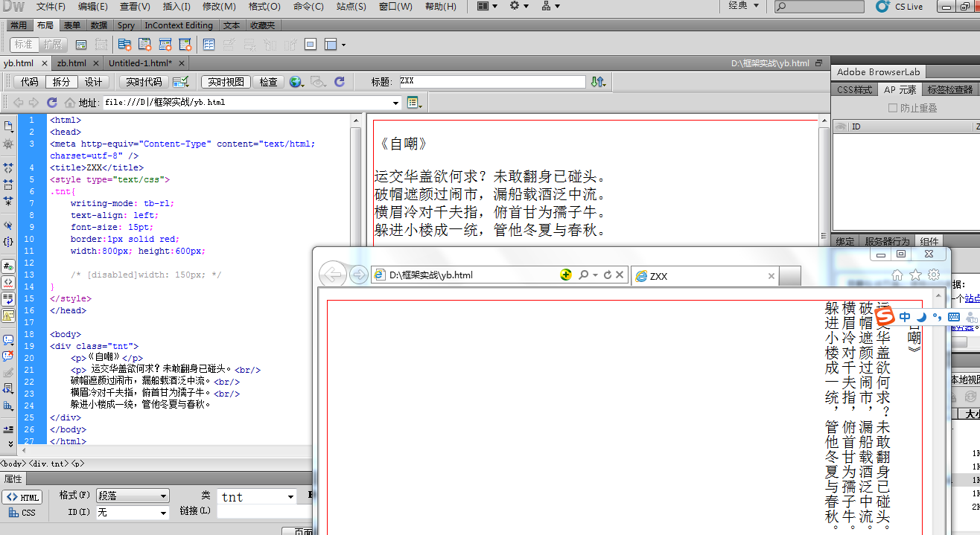Open the 格式 段落 dropdown
Viewport: 980px width, 535px height.
coord(133,496)
